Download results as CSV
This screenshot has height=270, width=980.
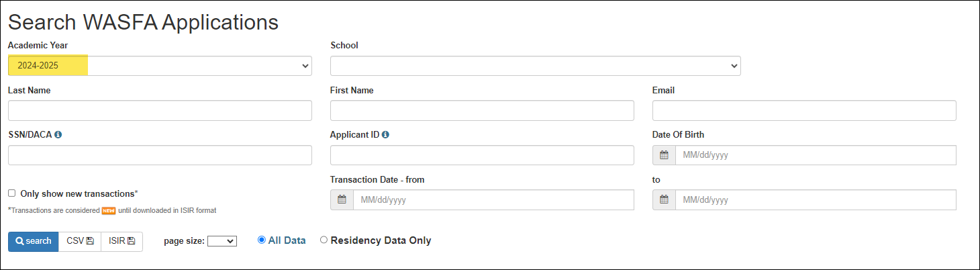(x=80, y=241)
